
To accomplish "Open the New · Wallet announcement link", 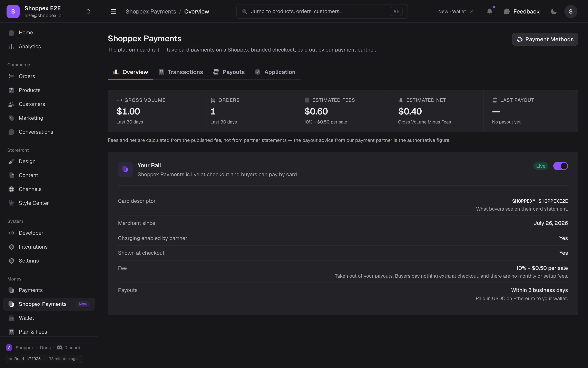I will click(452, 11).
